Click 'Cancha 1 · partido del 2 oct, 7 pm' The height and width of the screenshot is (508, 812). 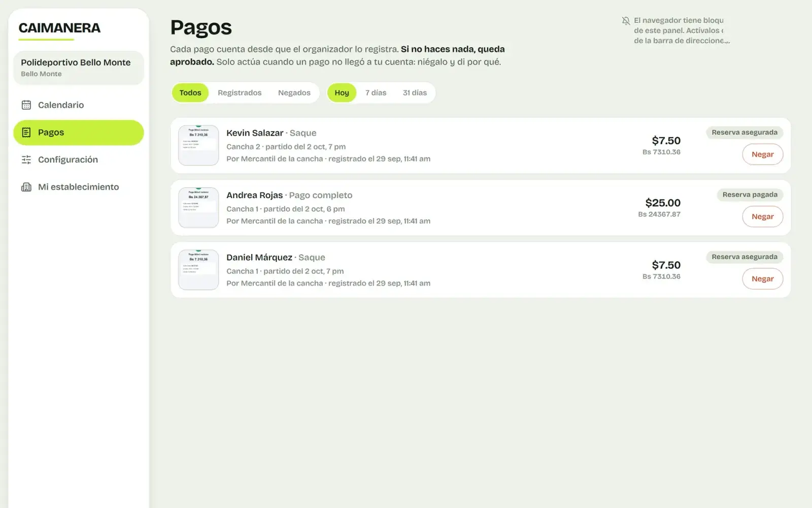click(x=285, y=271)
